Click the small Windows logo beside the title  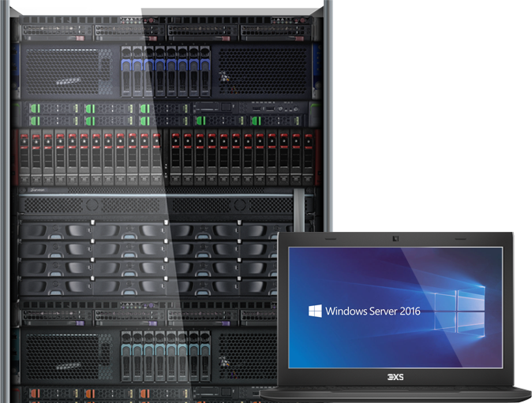tap(315, 311)
